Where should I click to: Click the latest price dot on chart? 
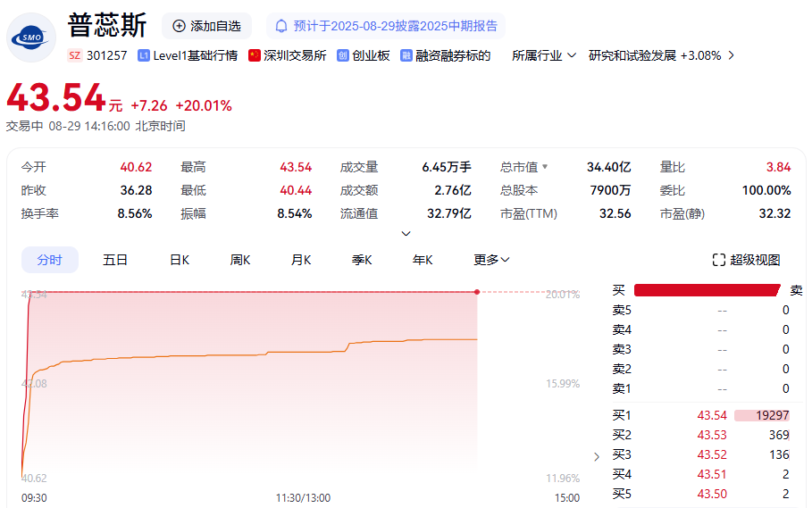coord(477,292)
